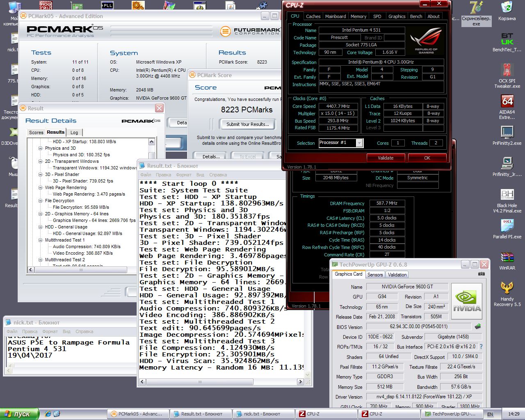Switch to the Result.txt taskbar item
Screen dimensions: 525x420
coord(201,414)
